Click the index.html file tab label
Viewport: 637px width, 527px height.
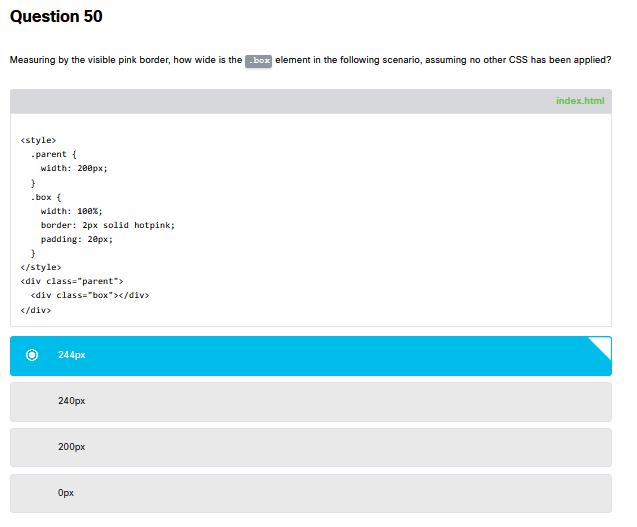(x=580, y=101)
